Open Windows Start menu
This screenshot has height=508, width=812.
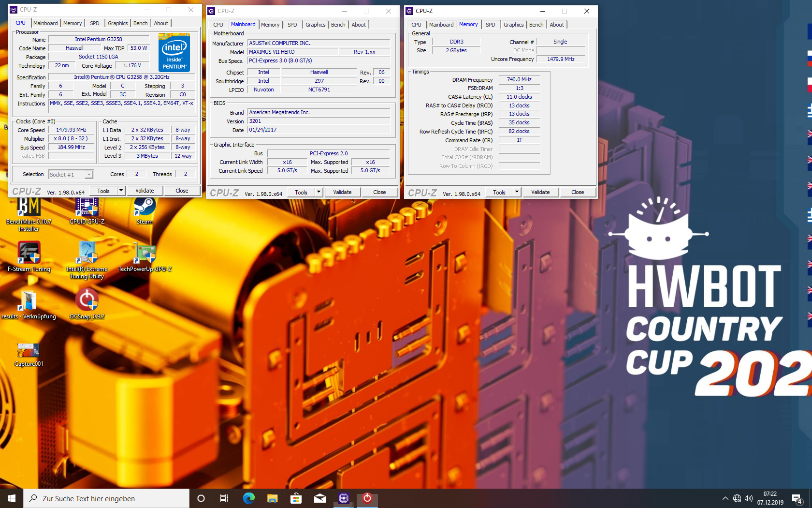point(12,498)
